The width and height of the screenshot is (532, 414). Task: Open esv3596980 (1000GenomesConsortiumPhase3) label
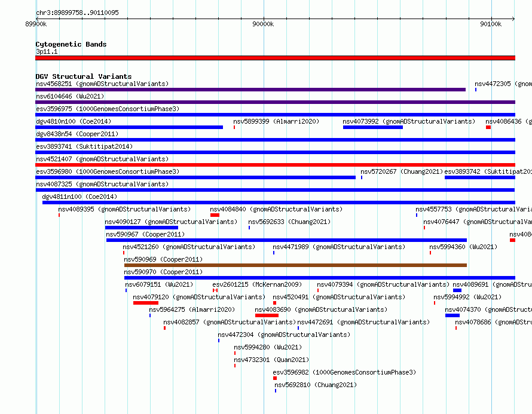108,171
